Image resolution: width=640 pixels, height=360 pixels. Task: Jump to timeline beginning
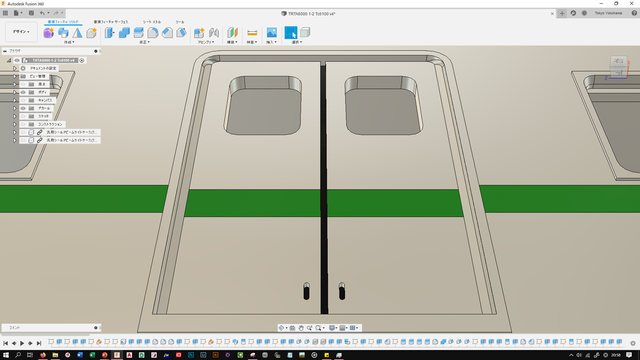6,343
